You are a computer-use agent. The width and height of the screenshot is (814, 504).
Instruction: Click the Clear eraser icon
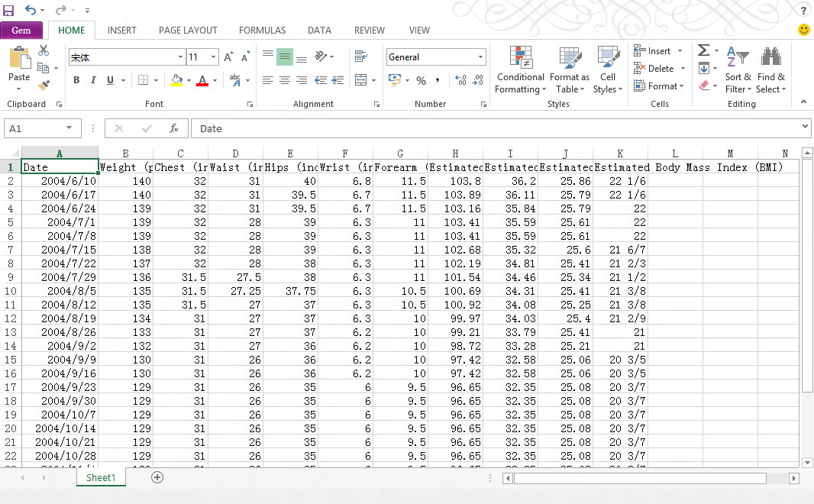coord(704,85)
